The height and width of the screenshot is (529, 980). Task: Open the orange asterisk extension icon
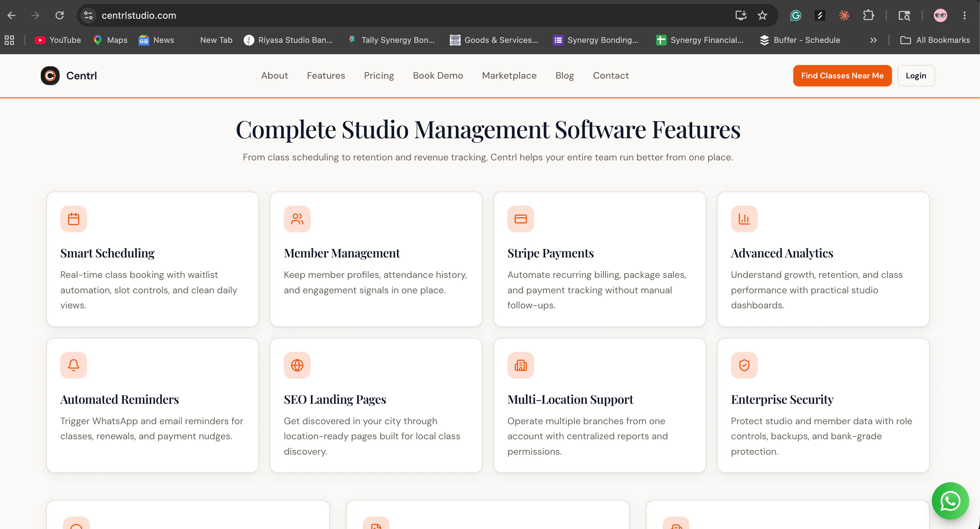(x=844, y=15)
